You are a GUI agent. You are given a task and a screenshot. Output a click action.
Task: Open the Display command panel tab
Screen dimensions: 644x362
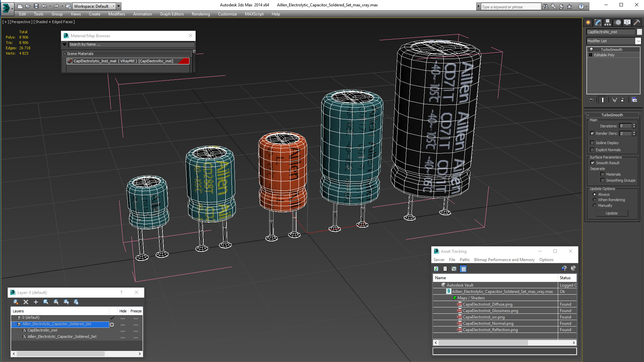coord(627,22)
